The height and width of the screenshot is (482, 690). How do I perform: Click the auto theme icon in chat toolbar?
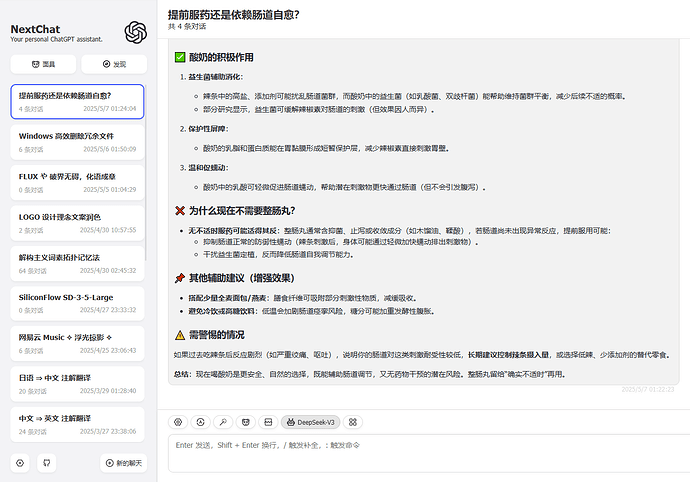click(201, 422)
